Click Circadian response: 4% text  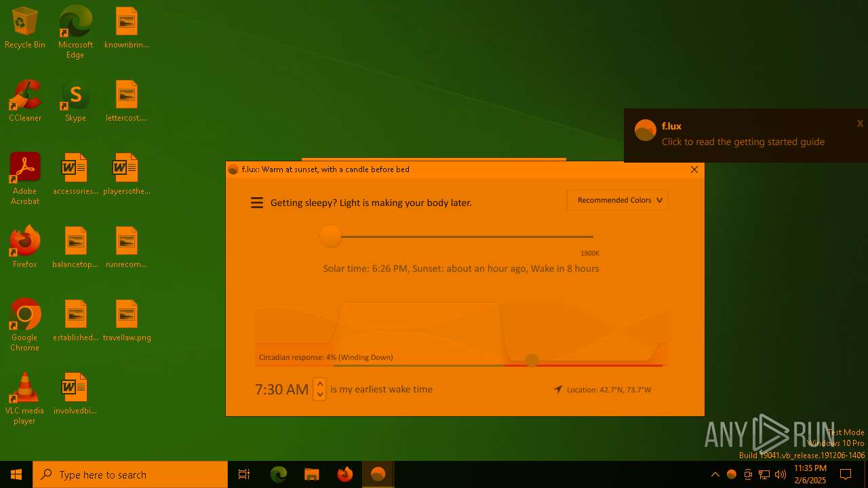325,357
